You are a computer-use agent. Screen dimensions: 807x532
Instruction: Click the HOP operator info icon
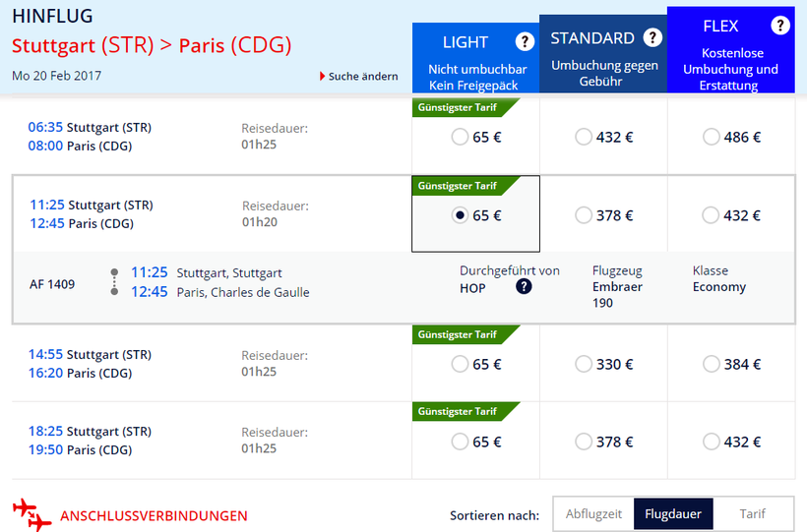(x=524, y=287)
